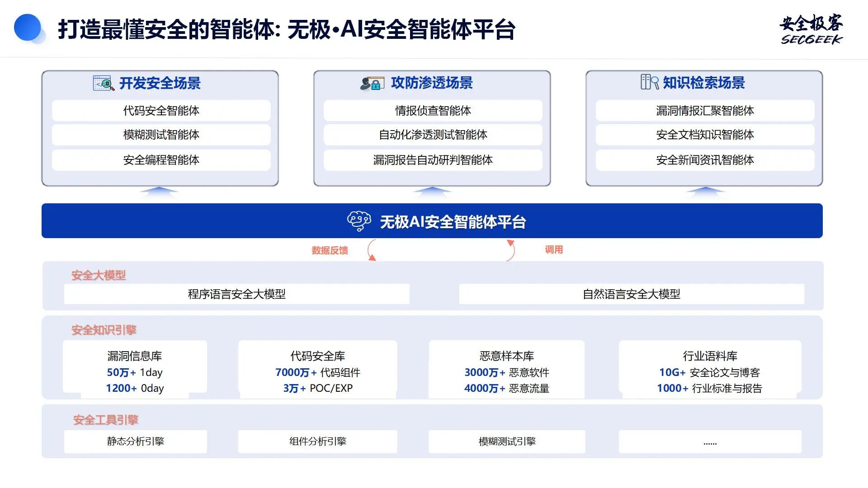Click the hacker icon beside 攻防渗透场景

tap(372, 83)
